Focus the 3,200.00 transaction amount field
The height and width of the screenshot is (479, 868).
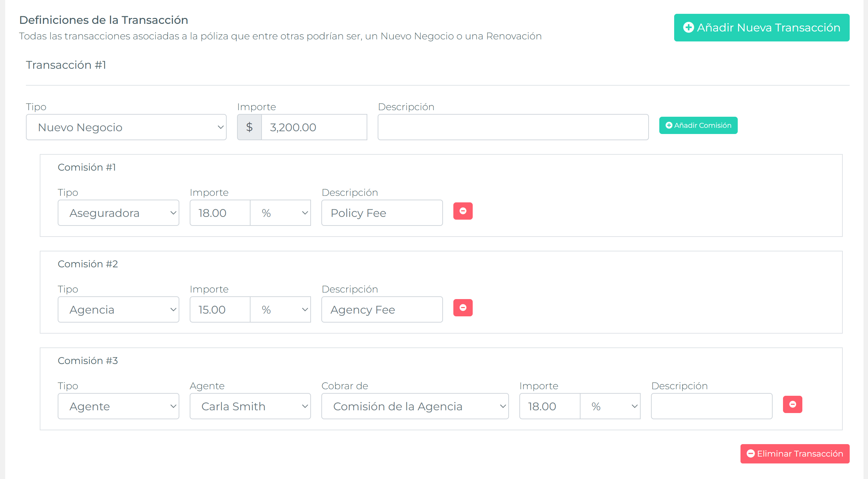314,127
